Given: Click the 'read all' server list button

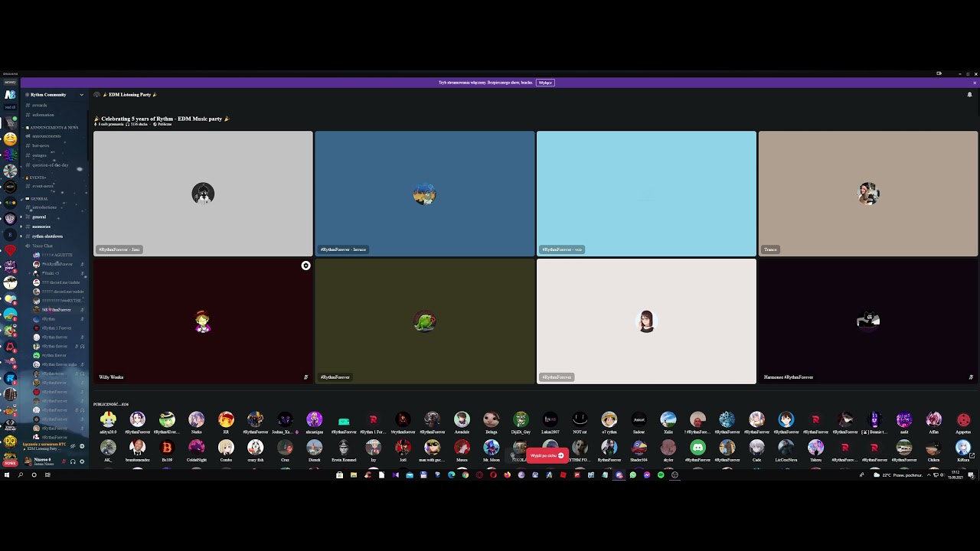Looking at the screenshot, I should (x=10, y=108).
